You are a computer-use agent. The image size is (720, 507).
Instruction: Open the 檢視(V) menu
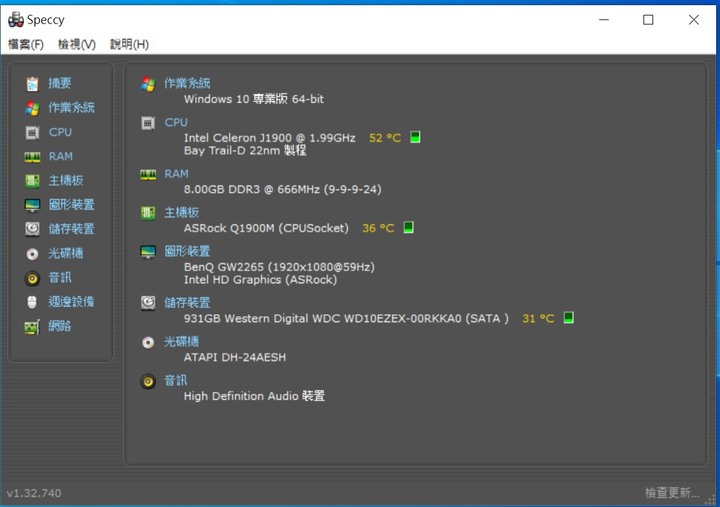(x=77, y=45)
